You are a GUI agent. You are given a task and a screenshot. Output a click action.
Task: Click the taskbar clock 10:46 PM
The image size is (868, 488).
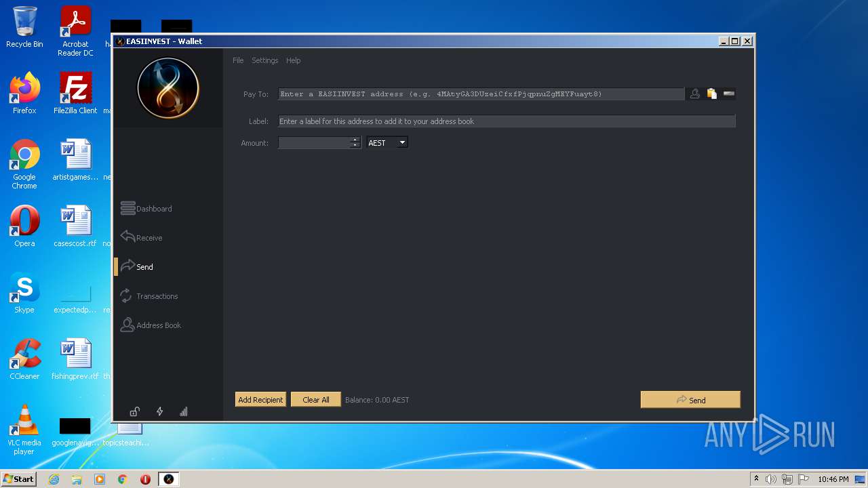(x=833, y=479)
